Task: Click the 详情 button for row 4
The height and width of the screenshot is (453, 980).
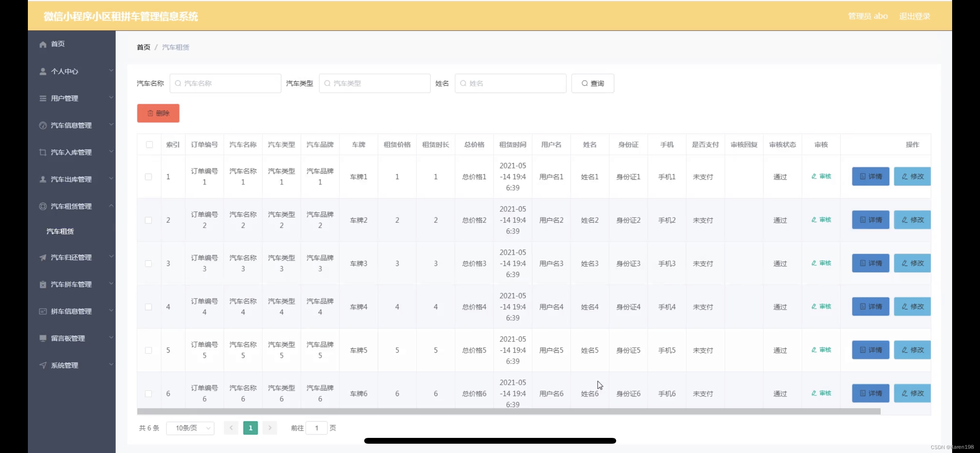Action: 870,307
